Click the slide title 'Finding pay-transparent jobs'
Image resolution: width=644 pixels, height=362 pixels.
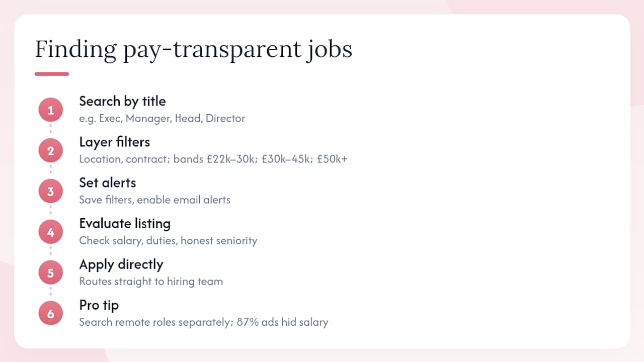point(194,50)
